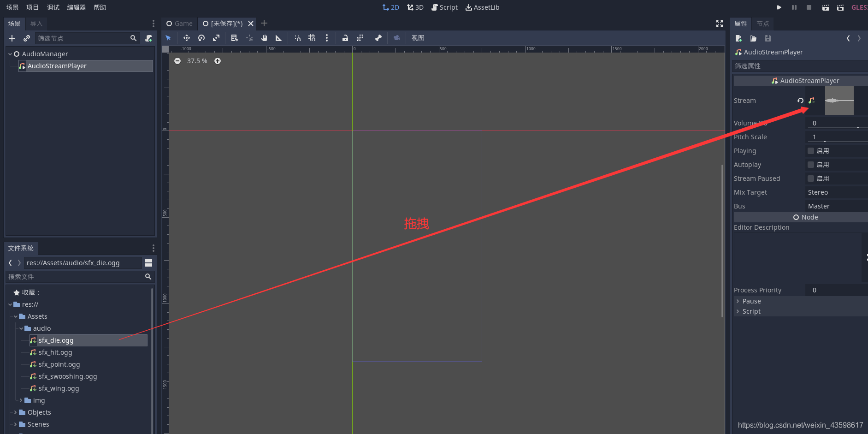Image resolution: width=868 pixels, height=434 pixels.
Task: Switch to the 导入 dock tab
Action: (x=36, y=24)
